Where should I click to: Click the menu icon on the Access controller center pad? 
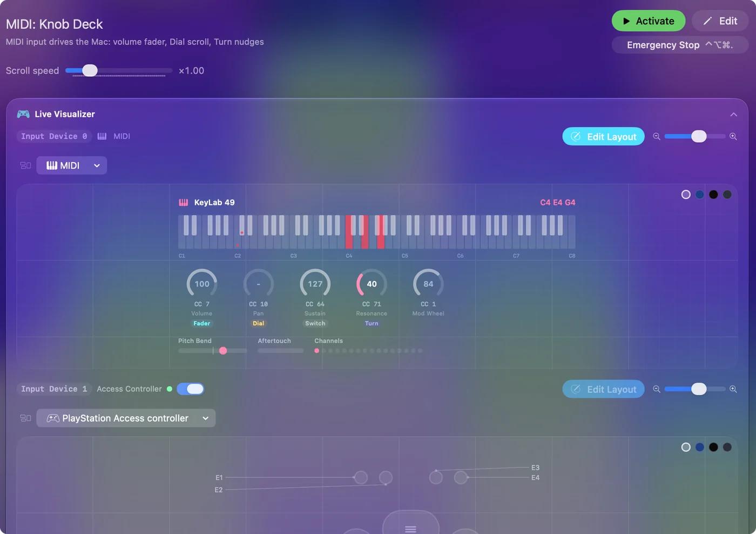(410, 529)
